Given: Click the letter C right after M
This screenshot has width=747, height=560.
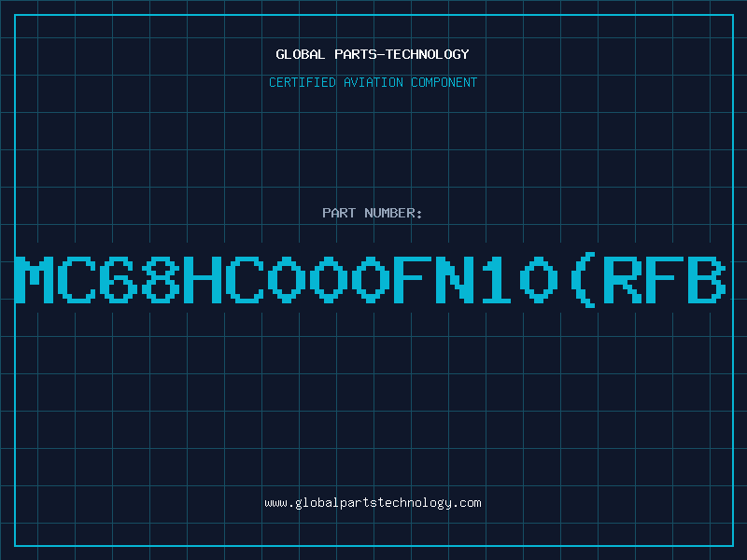Looking at the screenshot, I should click(77, 279).
